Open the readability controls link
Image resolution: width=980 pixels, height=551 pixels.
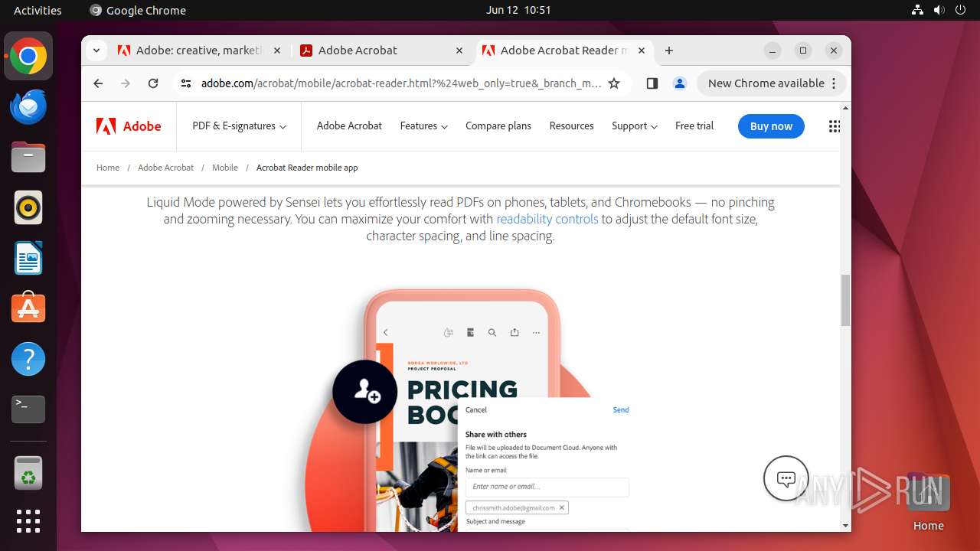tap(547, 219)
